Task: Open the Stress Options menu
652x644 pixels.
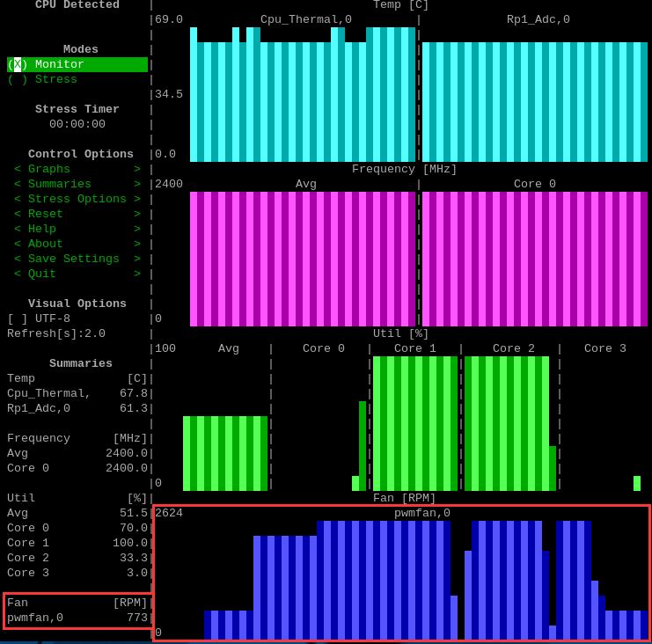Action: pos(77,199)
